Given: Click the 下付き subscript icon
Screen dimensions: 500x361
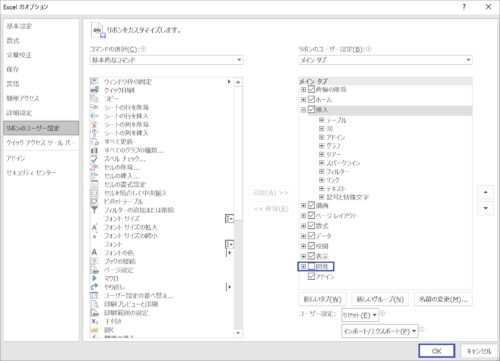Looking at the screenshot, I should point(95,321).
